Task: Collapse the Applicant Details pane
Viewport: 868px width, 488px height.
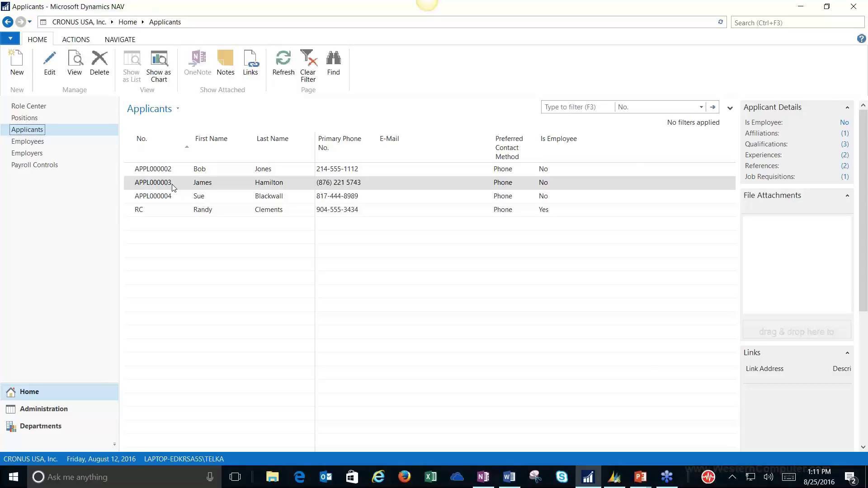Action: pos(847,107)
